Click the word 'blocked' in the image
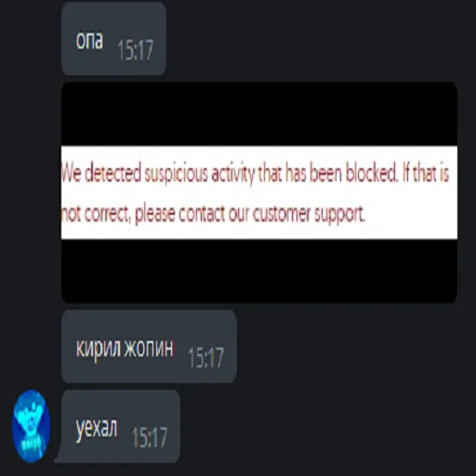Image resolution: width=476 pixels, height=476 pixels. 371,172
